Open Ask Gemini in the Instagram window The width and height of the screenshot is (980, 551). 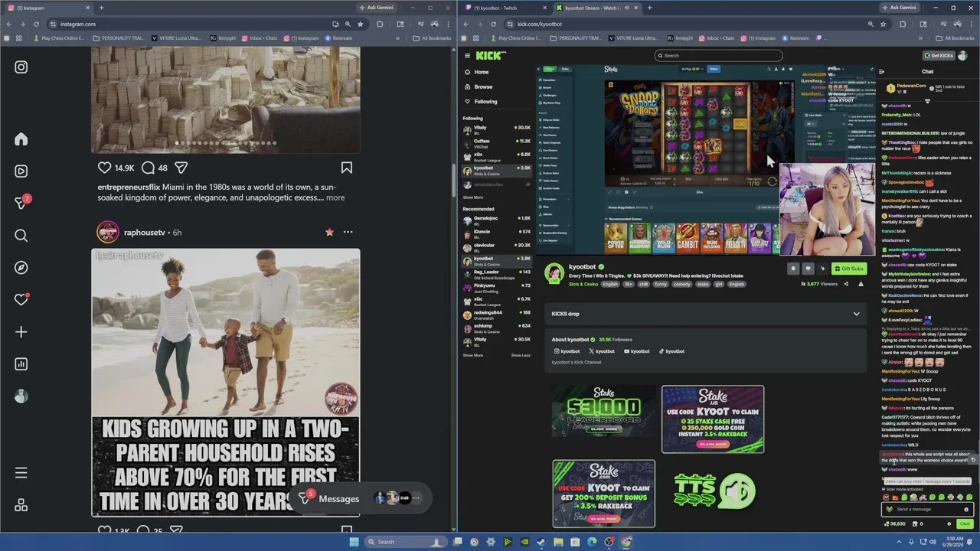tap(378, 8)
